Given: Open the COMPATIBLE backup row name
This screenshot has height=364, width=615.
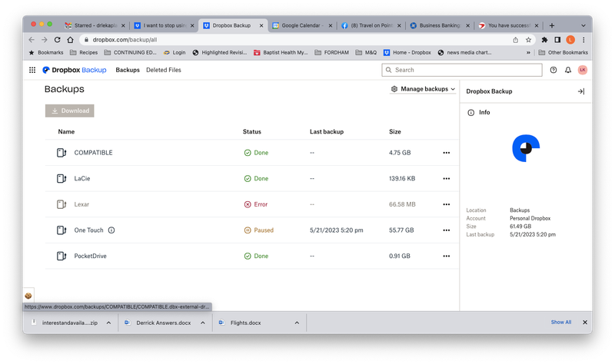Looking at the screenshot, I should coord(93,153).
